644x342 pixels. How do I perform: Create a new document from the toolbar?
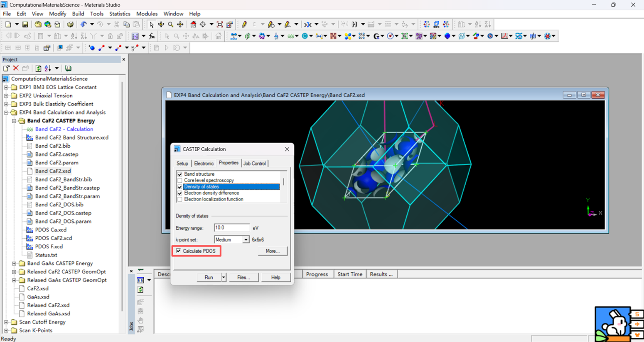[8, 24]
